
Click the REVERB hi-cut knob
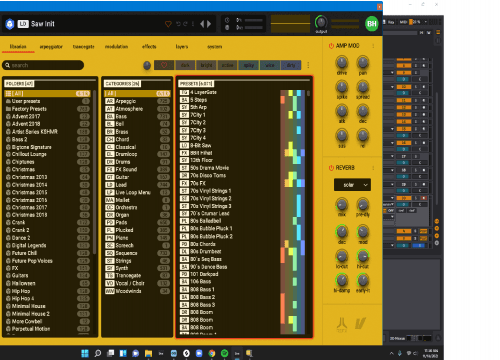pyautogui.click(x=363, y=256)
